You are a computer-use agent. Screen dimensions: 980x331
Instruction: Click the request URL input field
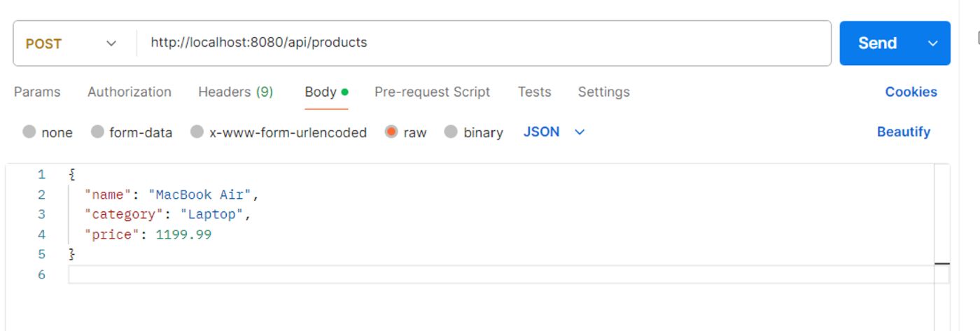(x=483, y=43)
